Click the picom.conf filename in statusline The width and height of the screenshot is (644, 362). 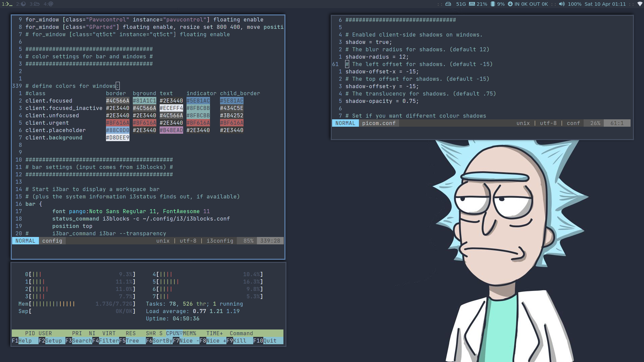pos(379,123)
